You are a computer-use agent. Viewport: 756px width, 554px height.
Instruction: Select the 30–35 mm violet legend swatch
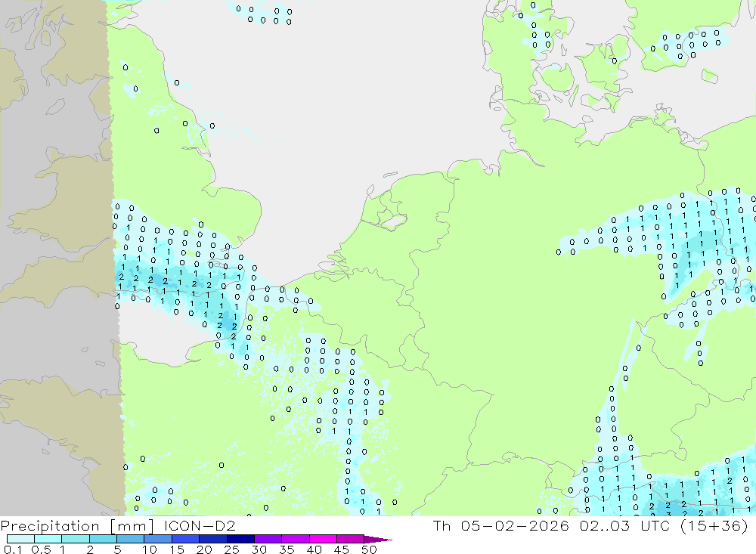click(268, 539)
